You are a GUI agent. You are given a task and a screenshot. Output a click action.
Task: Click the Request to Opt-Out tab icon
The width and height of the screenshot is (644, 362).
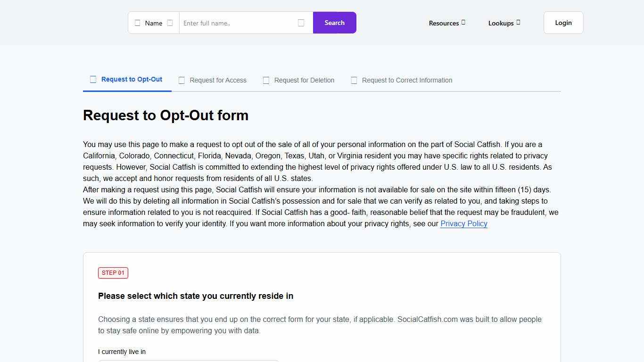93,79
